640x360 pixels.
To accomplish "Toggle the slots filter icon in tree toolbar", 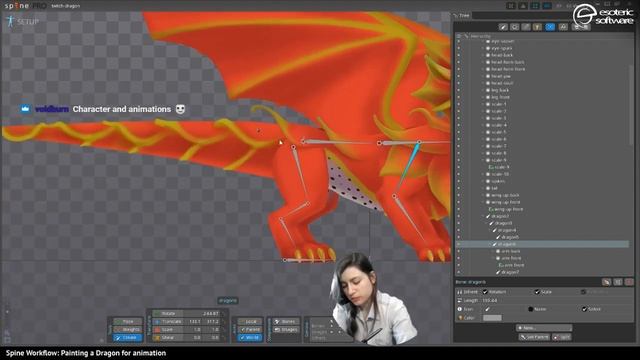I will pos(514,27).
